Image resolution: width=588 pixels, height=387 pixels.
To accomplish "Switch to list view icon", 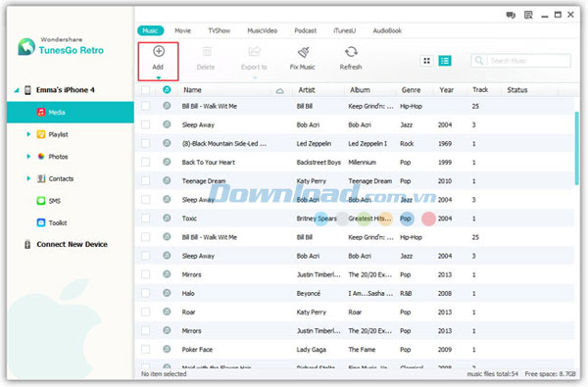I will 445,61.
